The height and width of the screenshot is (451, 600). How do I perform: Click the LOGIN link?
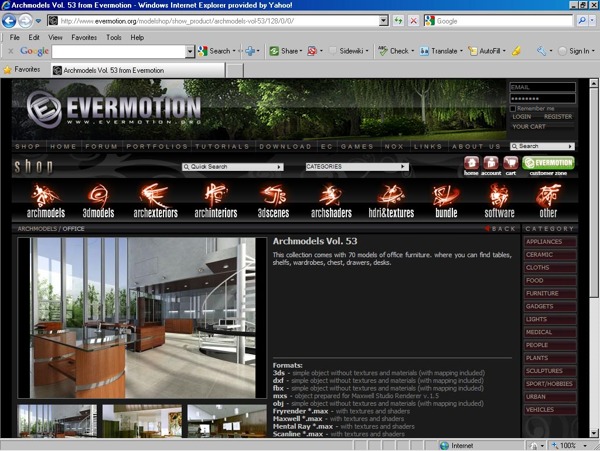click(x=522, y=116)
